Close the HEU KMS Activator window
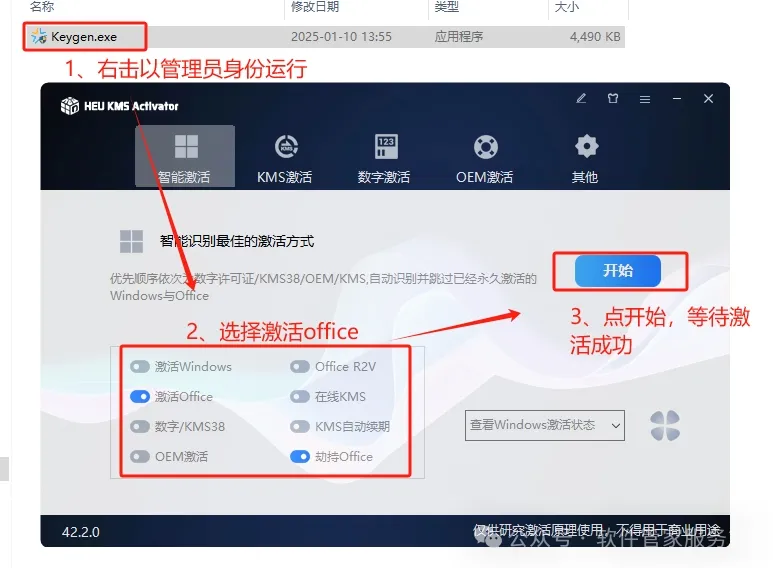This screenshot has height=568, width=773. 708,99
